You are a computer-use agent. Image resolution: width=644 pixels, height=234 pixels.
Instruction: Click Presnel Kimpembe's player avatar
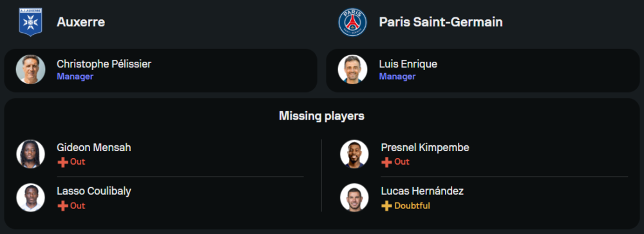click(x=354, y=154)
